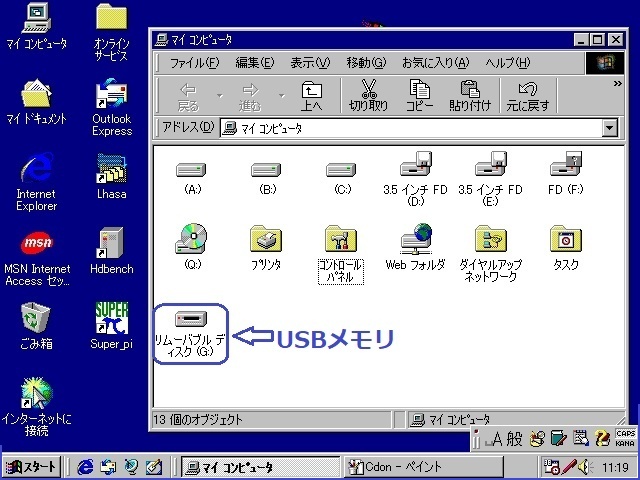640x480 pixels.
Task: Toggle IME input mode 'A' button
Action: (494, 439)
